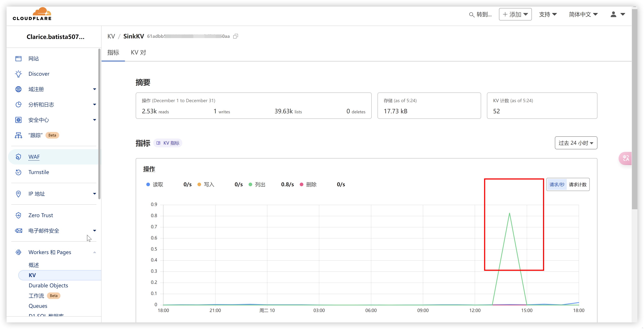Image resolution: width=644 pixels, height=329 pixels.
Task: Open the user account profile icon
Action: tap(613, 14)
